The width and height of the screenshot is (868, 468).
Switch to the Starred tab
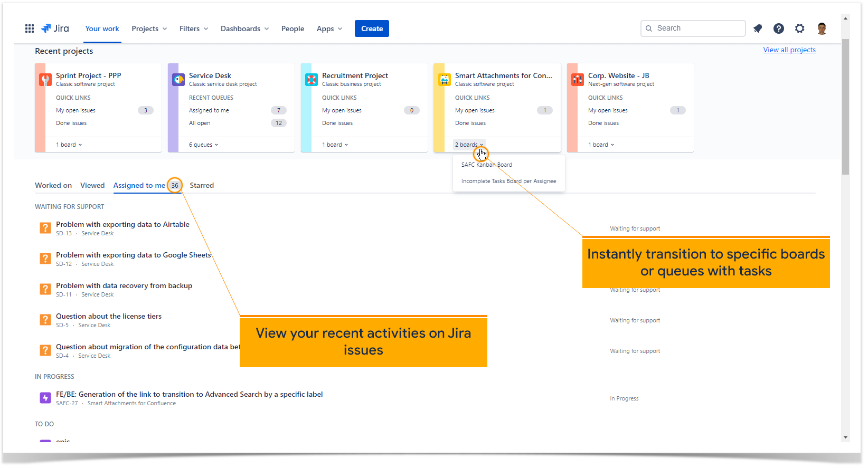pyautogui.click(x=202, y=185)
